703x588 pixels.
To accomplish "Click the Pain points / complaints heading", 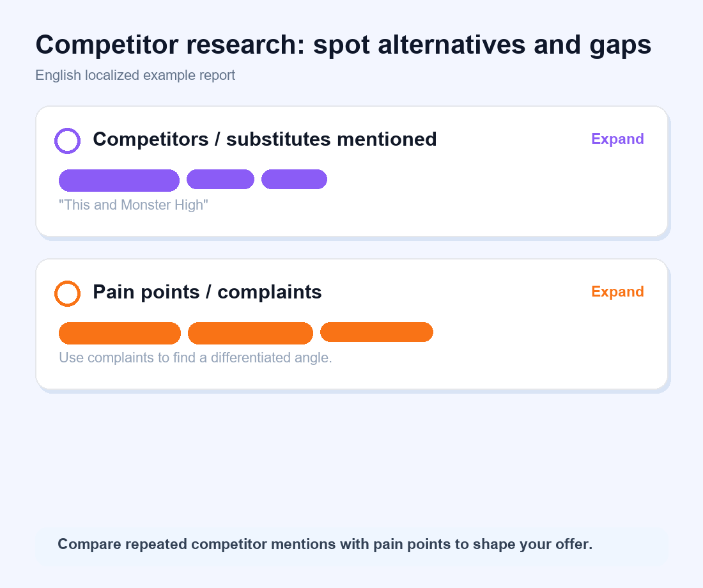I will pyautogui.click(x=207, y=292).
